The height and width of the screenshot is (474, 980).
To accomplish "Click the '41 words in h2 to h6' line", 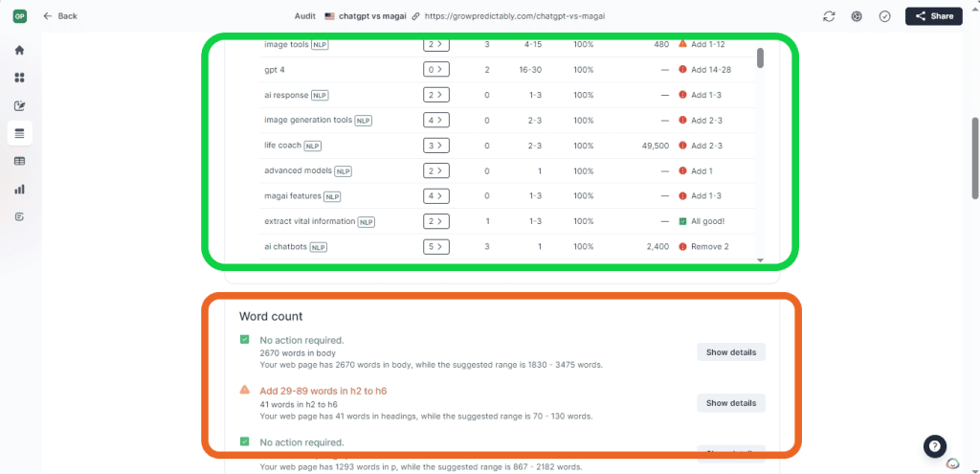I will pyautogui.click(x=299, y=404).
